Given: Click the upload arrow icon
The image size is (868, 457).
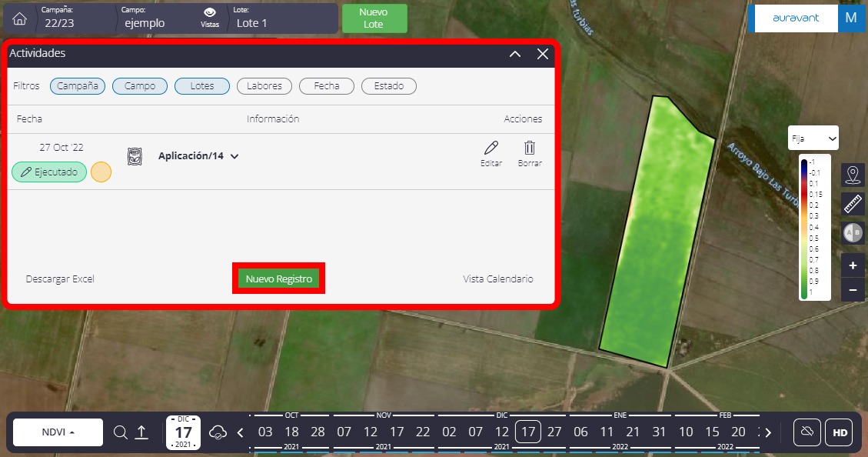Looking at the screenshot, I should 141,432.
